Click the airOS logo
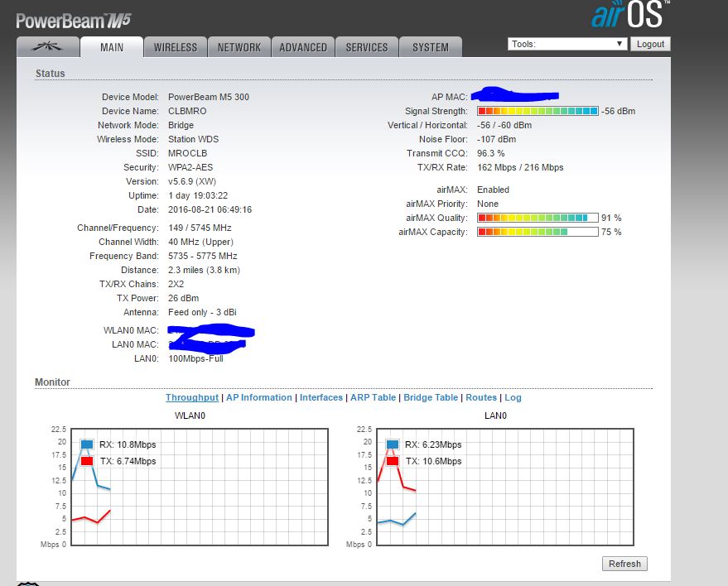Image resolution: width=728 pixels, height=586 pixels. (x=630, y=15)
